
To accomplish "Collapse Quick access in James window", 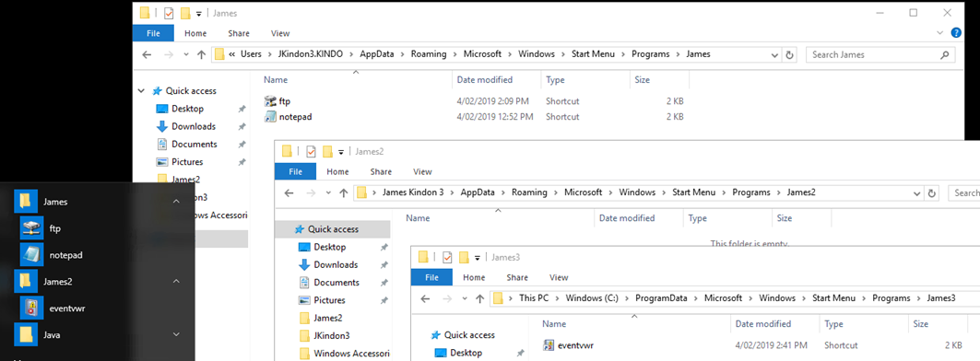I will pyautogui.click(x=141, y=91).
